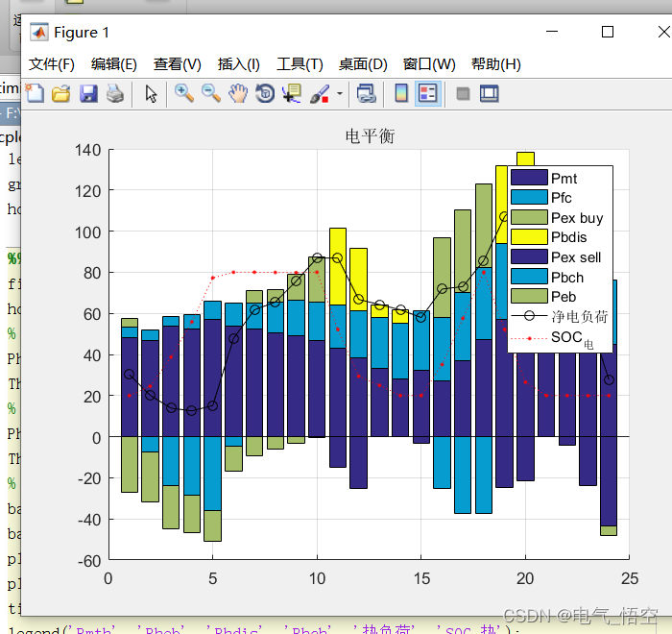Click the y-axis tick label -60

tap(89, 561)
